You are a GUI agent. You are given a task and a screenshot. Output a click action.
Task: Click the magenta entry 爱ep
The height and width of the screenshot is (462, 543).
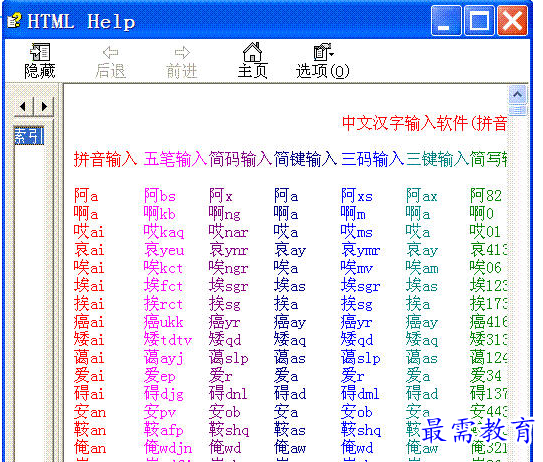click(x=160, y=375)
